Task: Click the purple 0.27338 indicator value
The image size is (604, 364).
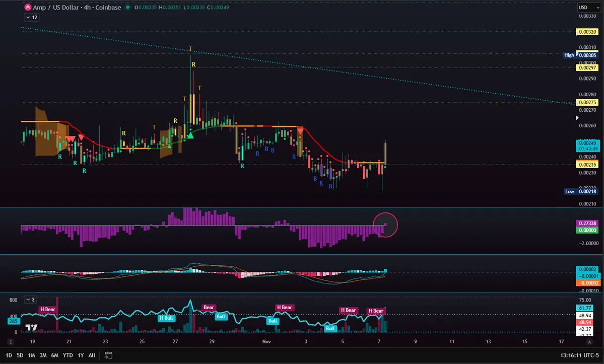Action: point(587,223)
